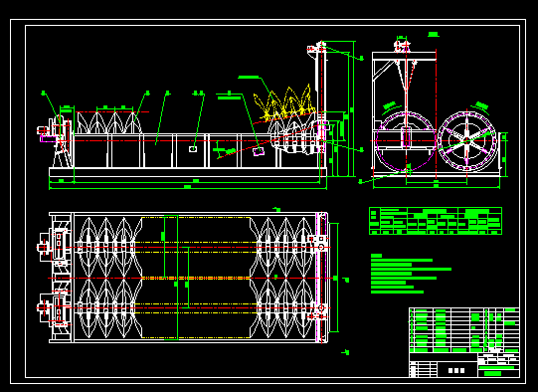Click the drive assembly at left of side view
Image resolution: width=538 pixels, height=392 pixels.
click(x=55, y=140)
